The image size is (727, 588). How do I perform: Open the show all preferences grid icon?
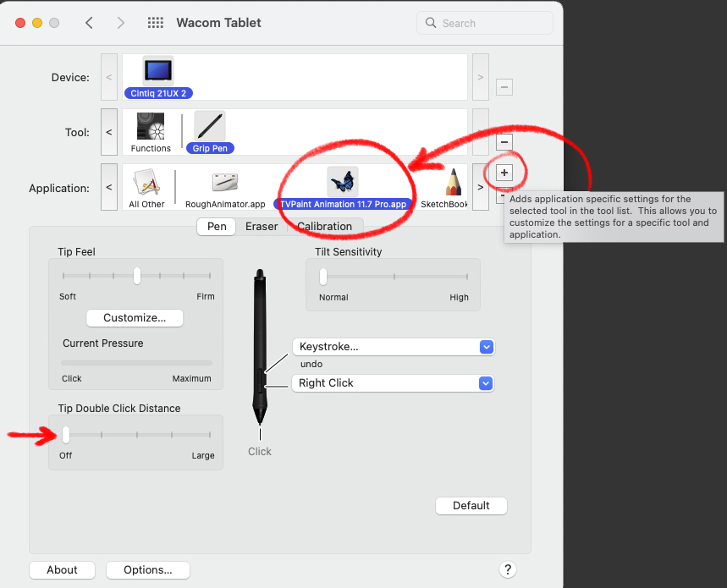coord(156,23)
